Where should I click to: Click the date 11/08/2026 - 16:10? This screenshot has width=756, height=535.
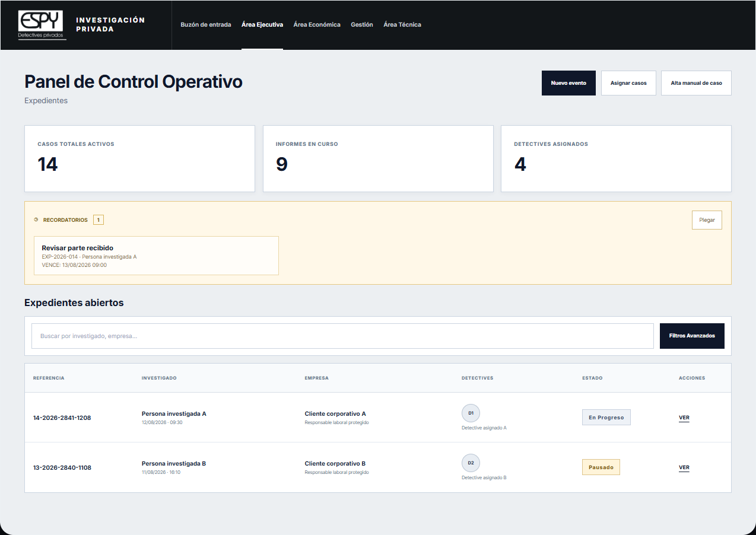click(161, 473)
